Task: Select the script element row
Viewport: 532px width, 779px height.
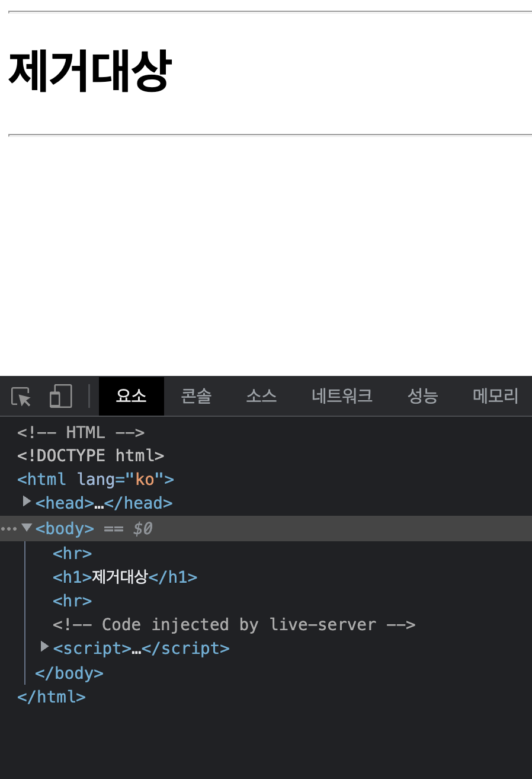Action: click(x=141, y=648)
